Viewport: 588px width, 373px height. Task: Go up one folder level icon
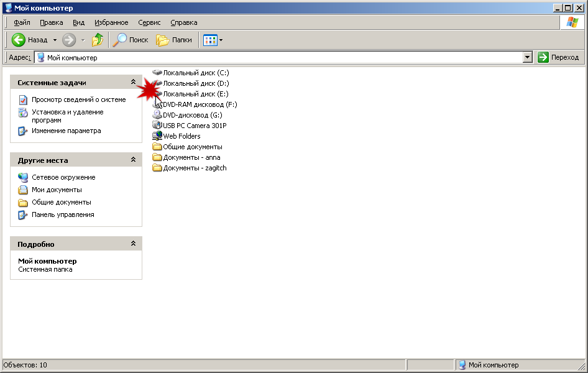coord(98,40)
